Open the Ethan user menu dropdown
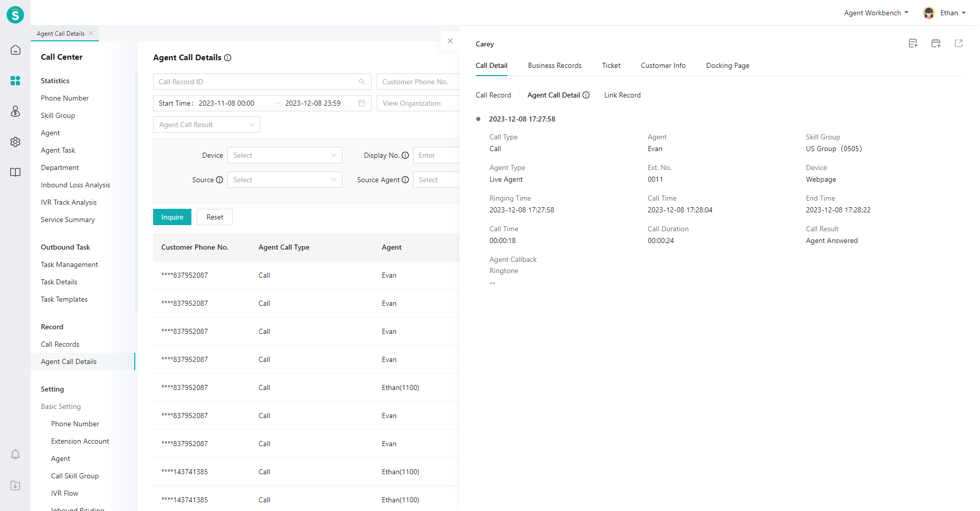This screenshot has height=511, width=980. [953, 13]
